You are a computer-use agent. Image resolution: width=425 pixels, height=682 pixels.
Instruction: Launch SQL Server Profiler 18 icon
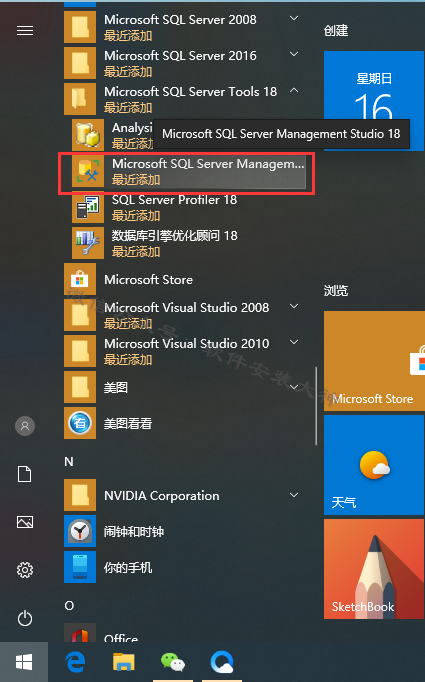point(88,207)
